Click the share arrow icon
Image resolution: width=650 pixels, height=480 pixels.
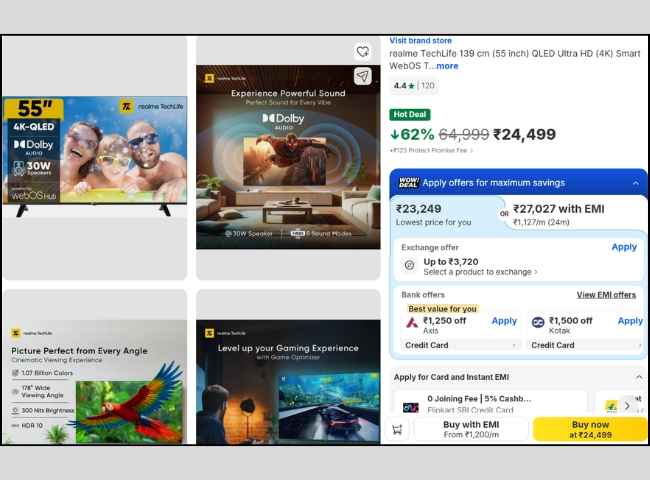[x=363, y=76]
